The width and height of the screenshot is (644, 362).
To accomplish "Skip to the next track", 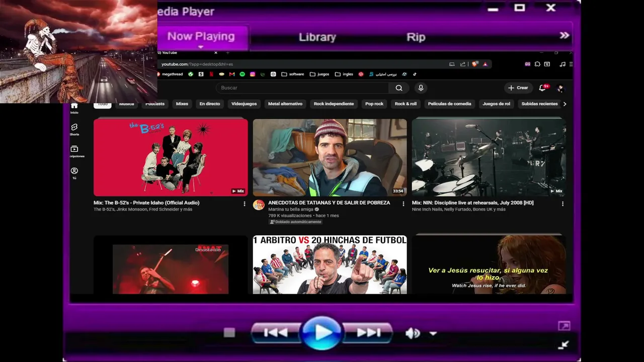I will (368, 332).
